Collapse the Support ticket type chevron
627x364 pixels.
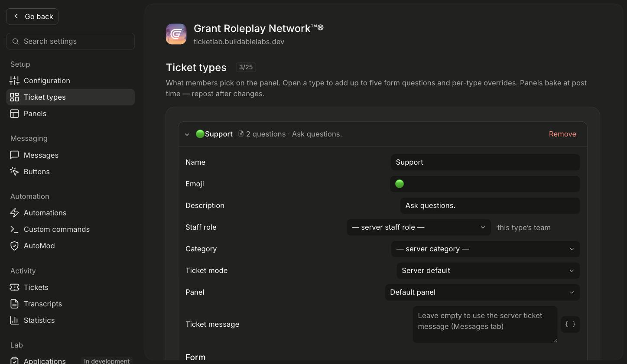(x=187, y=134)
